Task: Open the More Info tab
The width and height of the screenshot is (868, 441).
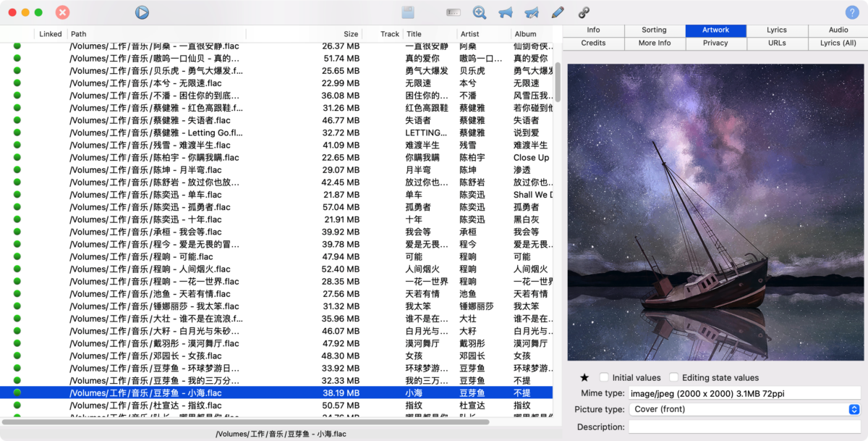Action: pyautogui.click(x=654, y=43)
